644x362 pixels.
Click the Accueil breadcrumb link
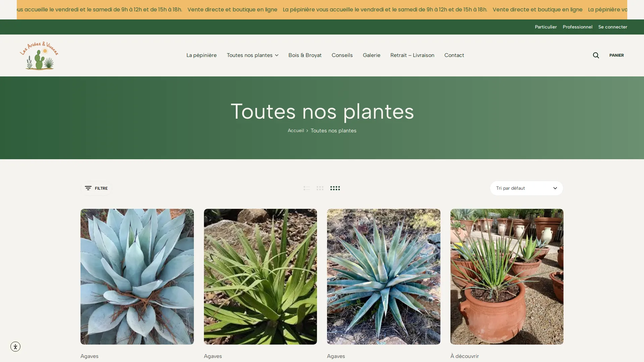(296, 131)
